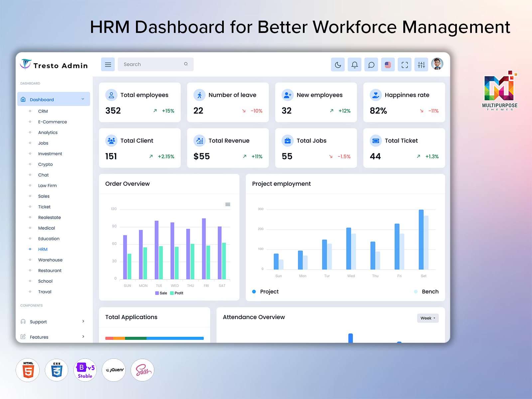Click the Total Applications progress bar
532x399 pixels.
[155, 338]
